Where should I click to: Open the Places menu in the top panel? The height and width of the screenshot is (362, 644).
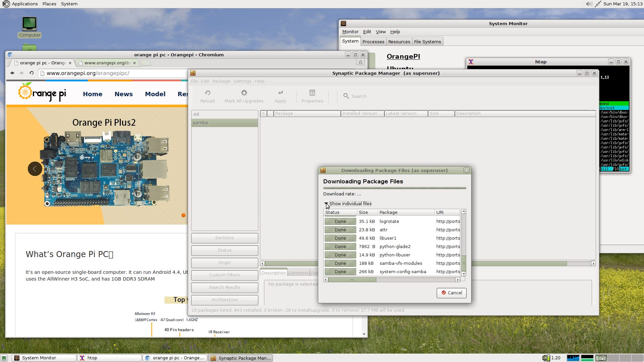tap(49, 4)
